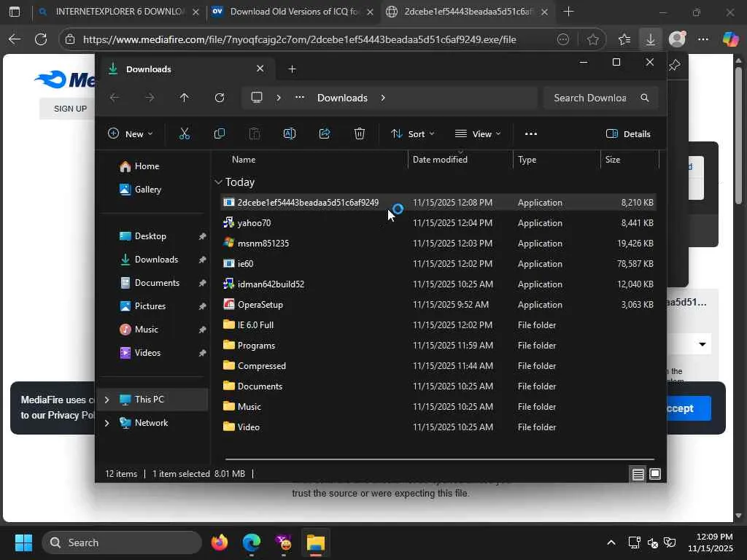This screenshot has width=747, height=560.
Task: Click SIGN UP on MediaFire page
Action: coord(70,109)
